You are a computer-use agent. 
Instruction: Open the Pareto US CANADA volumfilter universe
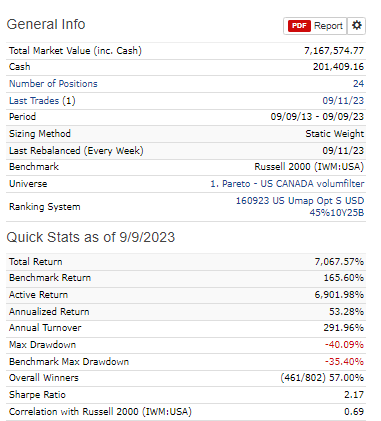[287, 184]
